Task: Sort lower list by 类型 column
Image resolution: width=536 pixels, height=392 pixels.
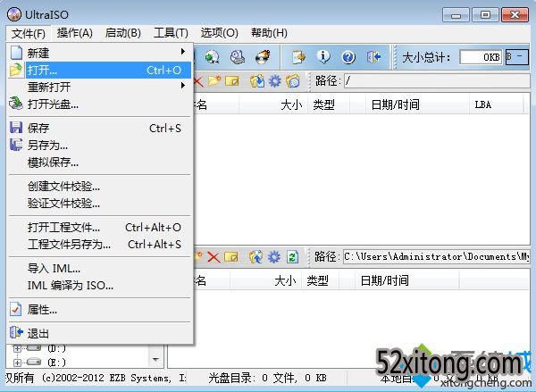Action: 320,281
